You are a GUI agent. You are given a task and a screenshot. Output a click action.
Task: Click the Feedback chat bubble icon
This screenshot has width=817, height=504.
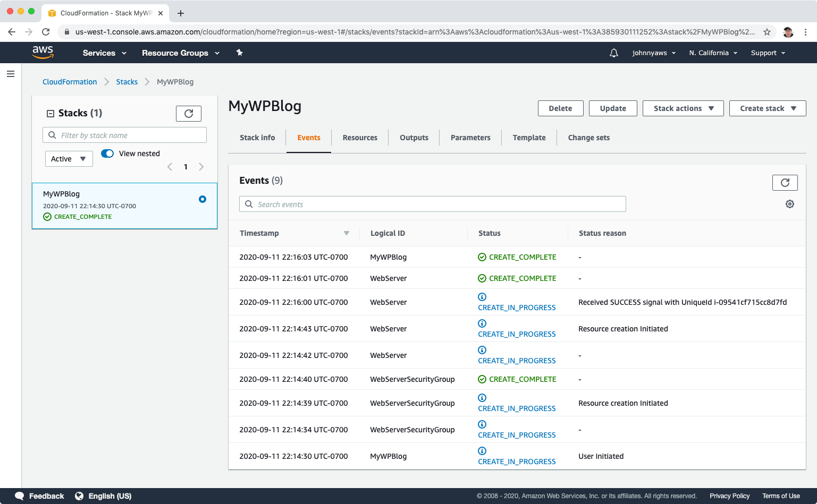coord(20,496)
